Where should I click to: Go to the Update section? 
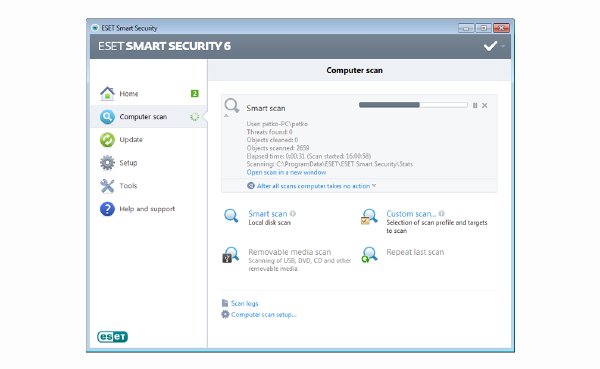[131, 140]
